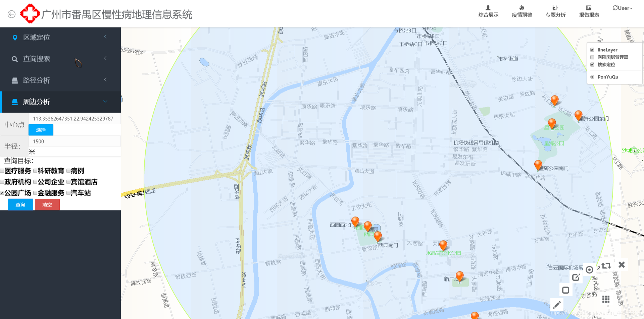
Task: Toggle the 搜索定位 layer checkbox
Action: (x=592, y=65)
